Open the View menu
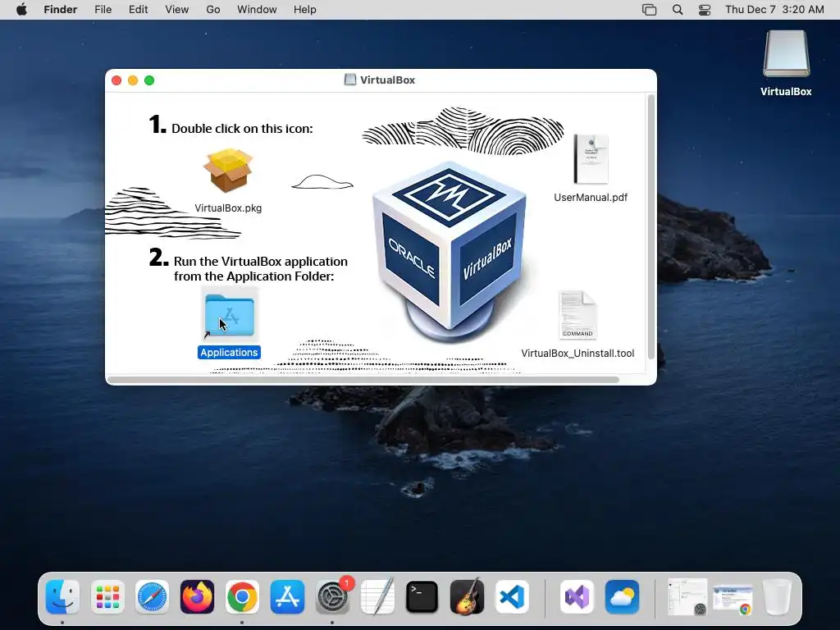The image size is (840, 630). coord(177,10)
